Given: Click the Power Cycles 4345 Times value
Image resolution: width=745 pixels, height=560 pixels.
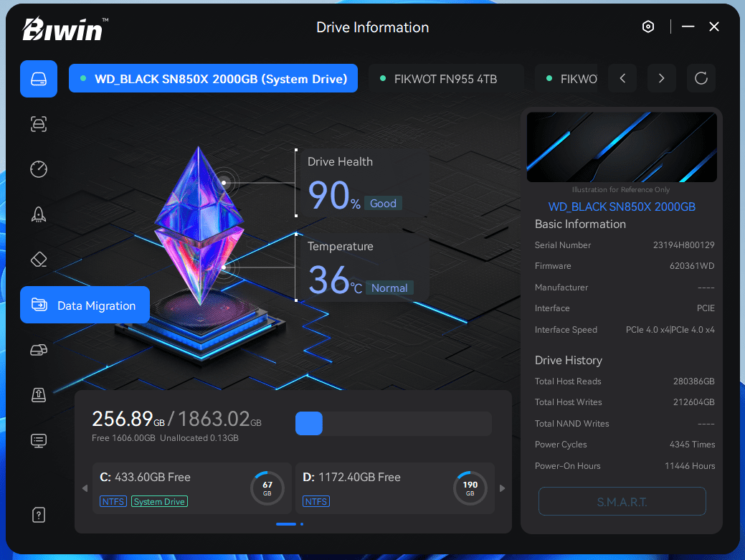Looking at the screenshot, I should tap(692, 445).
